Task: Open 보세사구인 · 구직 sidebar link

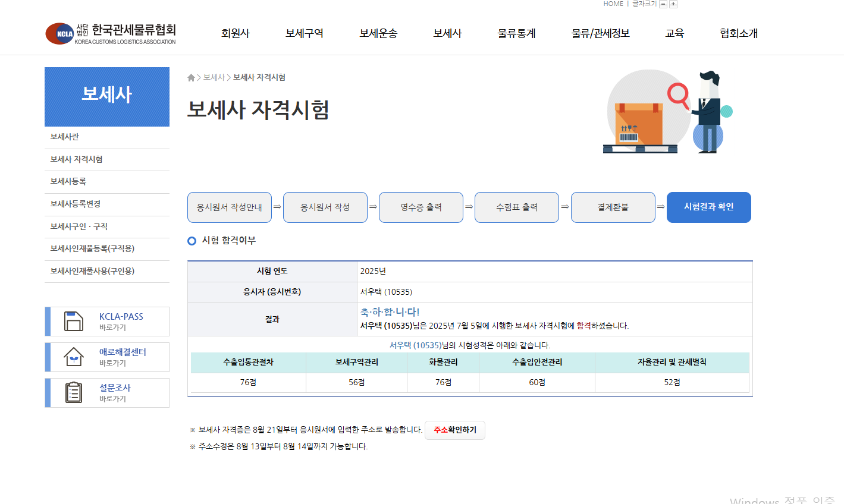Action: (79, 226)
